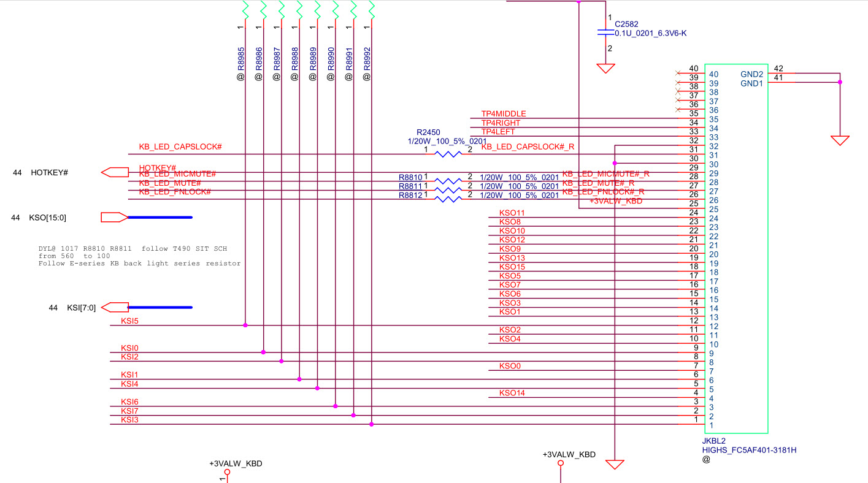Select the KSO8 net label
This screenshot has height=483, width=868.
point(510,222)
